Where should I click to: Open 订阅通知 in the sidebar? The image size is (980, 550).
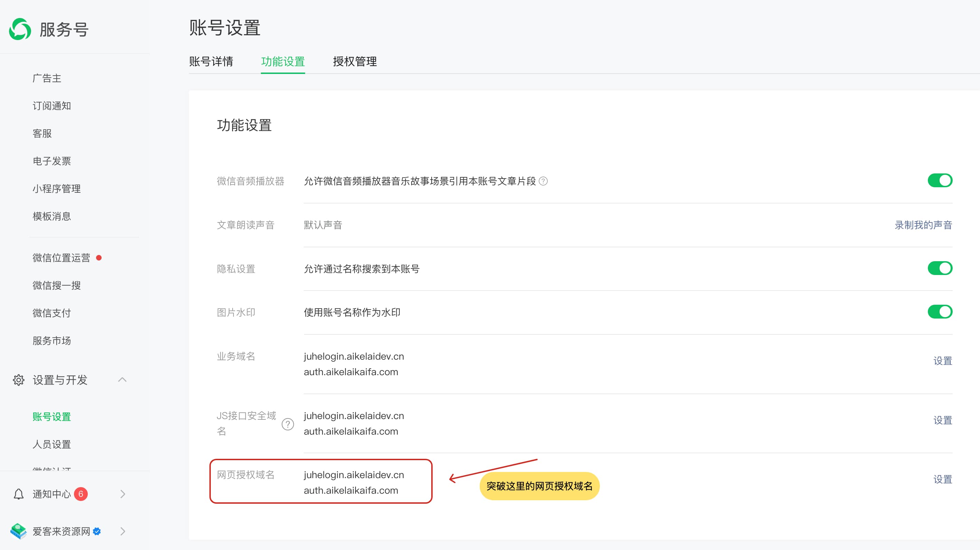point(52,106)
